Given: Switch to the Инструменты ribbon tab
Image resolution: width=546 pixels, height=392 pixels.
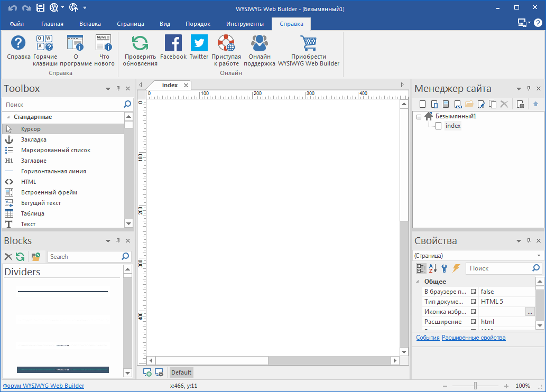Looking at the screenshot, I should click(x=245, y=24).
